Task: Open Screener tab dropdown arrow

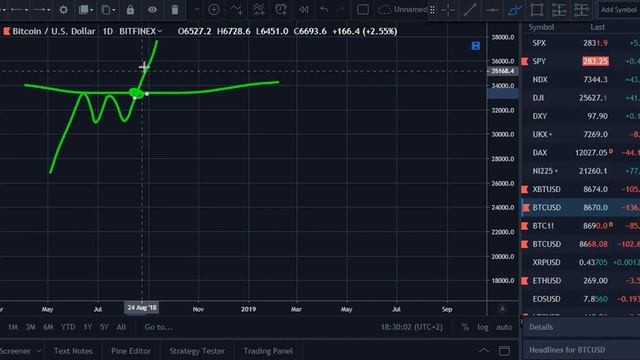Action: click(x=38, y=351)
